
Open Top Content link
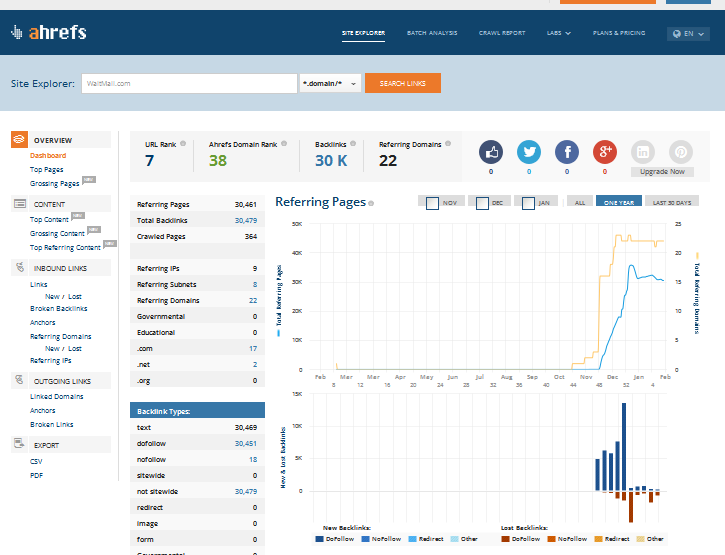pos(49,219)
